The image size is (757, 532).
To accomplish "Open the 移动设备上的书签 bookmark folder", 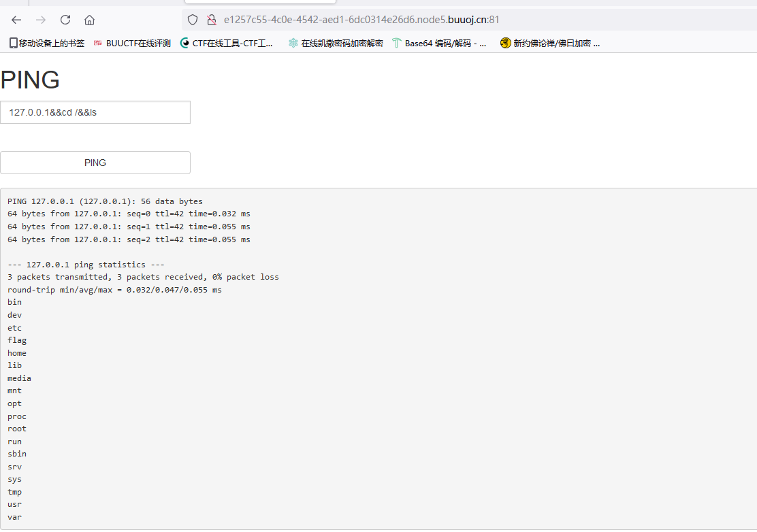I will pyautogui.click(x=47, y=44).
